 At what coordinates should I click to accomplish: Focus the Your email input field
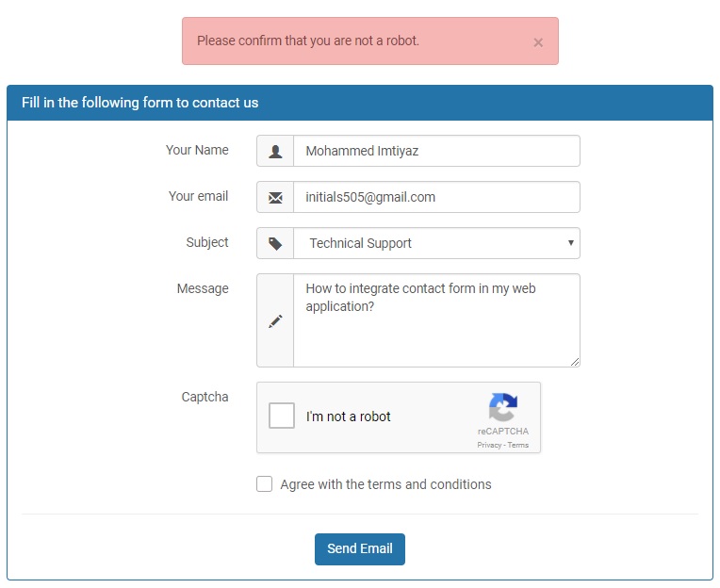[435, 198]
